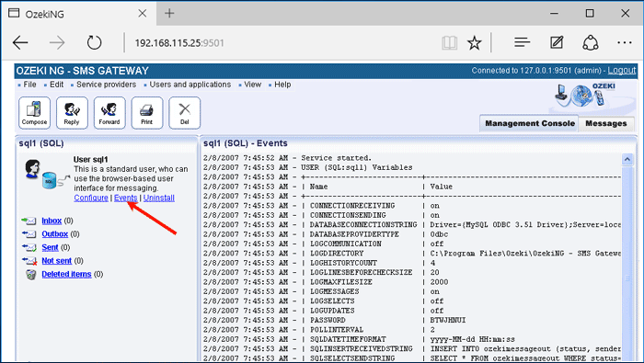Click the Print toolbar button
Viewport: 644px width, 363px height.
pos(147,113)
